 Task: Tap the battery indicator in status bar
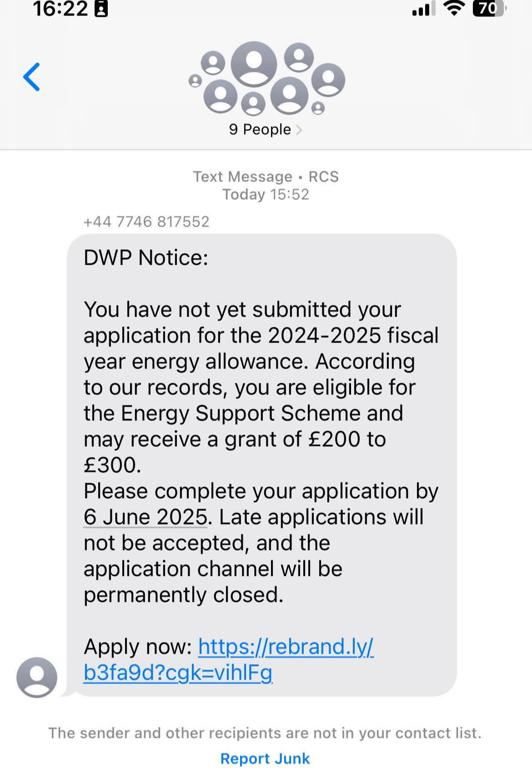(489, 9)
